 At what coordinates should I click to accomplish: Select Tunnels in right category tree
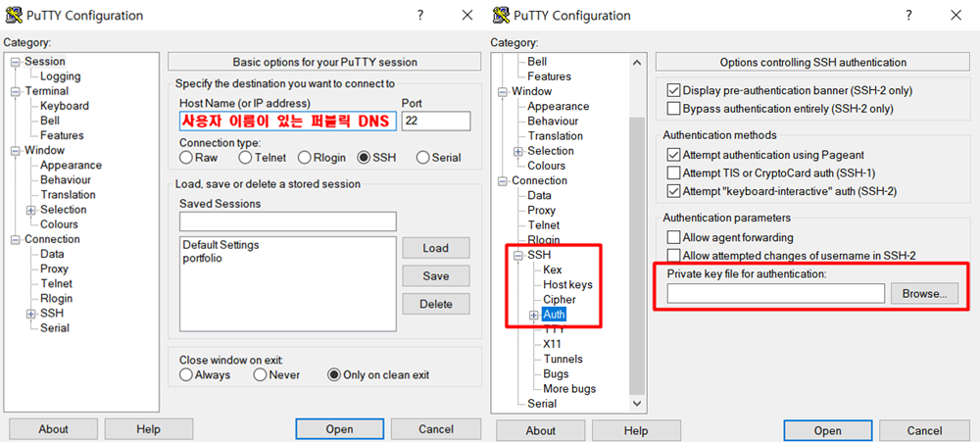[x=563, y=359]
